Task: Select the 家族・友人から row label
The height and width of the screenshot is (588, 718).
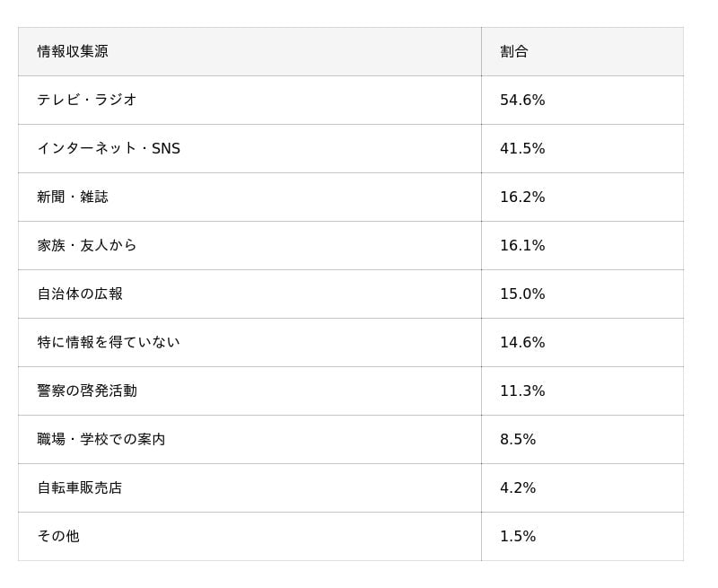Action: pos(86,245)
